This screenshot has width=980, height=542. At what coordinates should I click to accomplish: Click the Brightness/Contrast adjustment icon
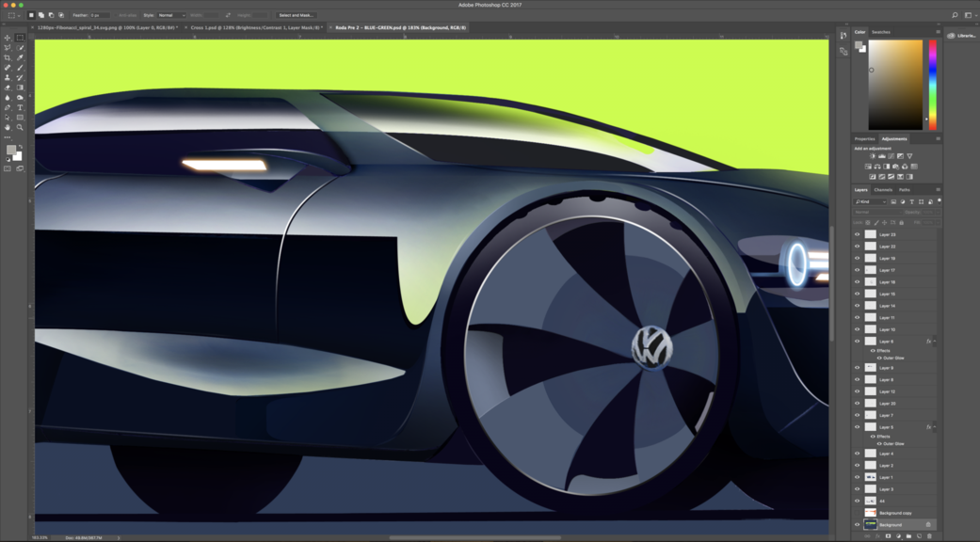pos(873,156)
